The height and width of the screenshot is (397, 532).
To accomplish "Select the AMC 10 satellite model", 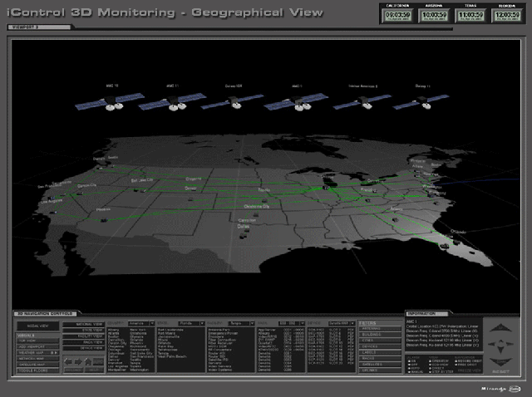I will (110, 101).
